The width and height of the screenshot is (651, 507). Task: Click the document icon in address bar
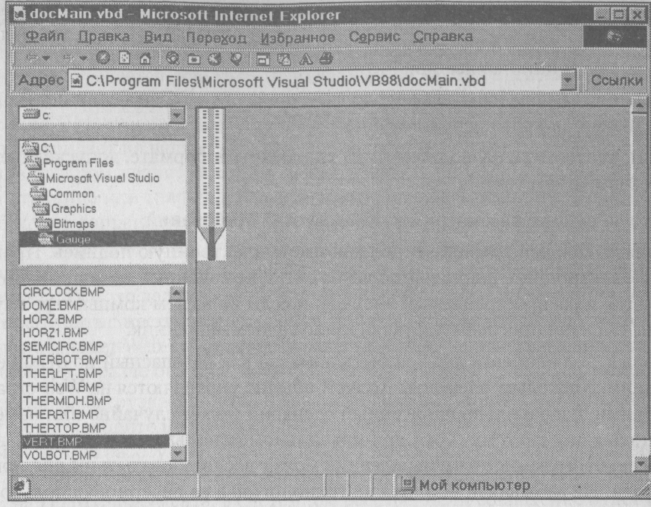click(76, 81)
